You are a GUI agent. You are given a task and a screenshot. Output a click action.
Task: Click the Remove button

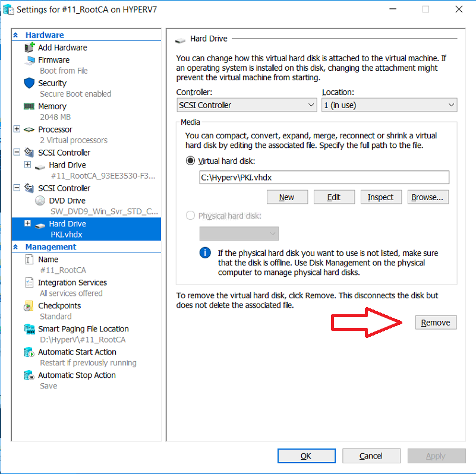click(x=436, y=323)
